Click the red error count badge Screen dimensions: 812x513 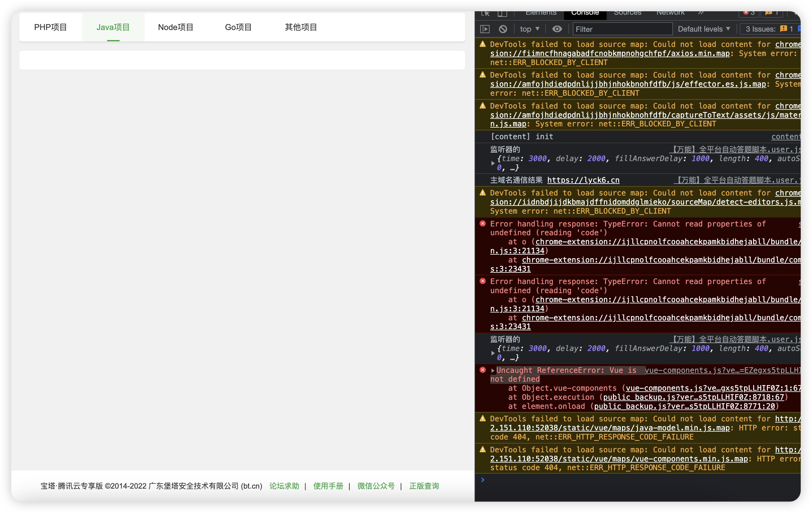(x=748, y=13)
